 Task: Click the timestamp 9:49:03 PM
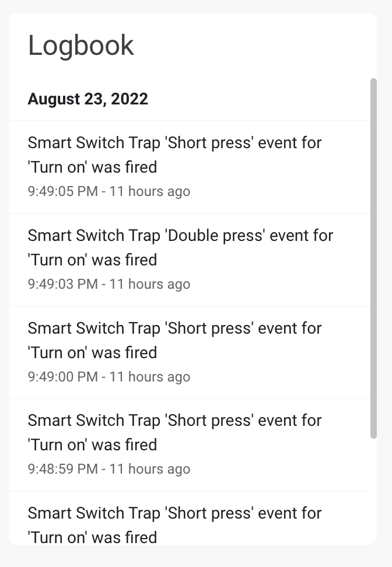click(62, 284)
